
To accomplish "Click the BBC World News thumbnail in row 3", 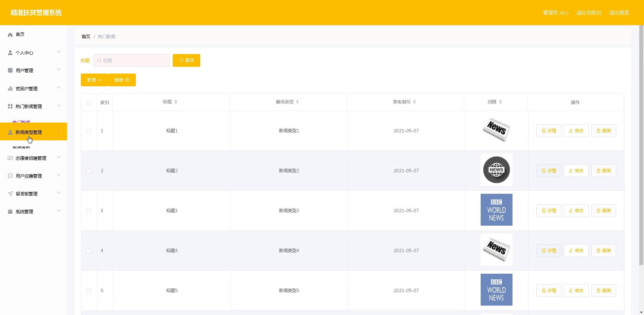I will [496, 210].
